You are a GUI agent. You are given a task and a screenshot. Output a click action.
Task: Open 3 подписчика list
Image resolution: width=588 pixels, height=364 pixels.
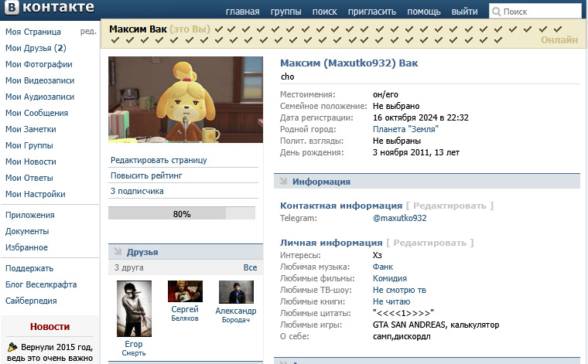[137, 191]
